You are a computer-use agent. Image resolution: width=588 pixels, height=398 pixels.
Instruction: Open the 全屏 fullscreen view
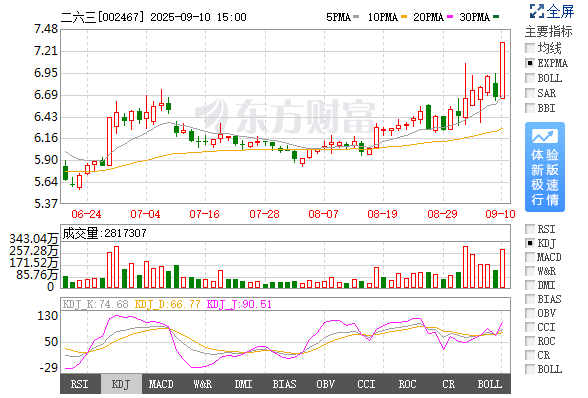click(x=552, y=11)
